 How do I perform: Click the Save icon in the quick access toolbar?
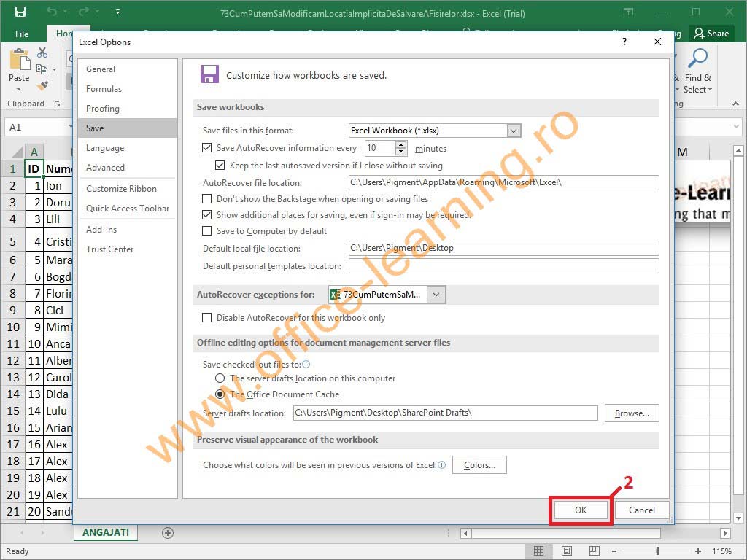[x=20, y=12]
